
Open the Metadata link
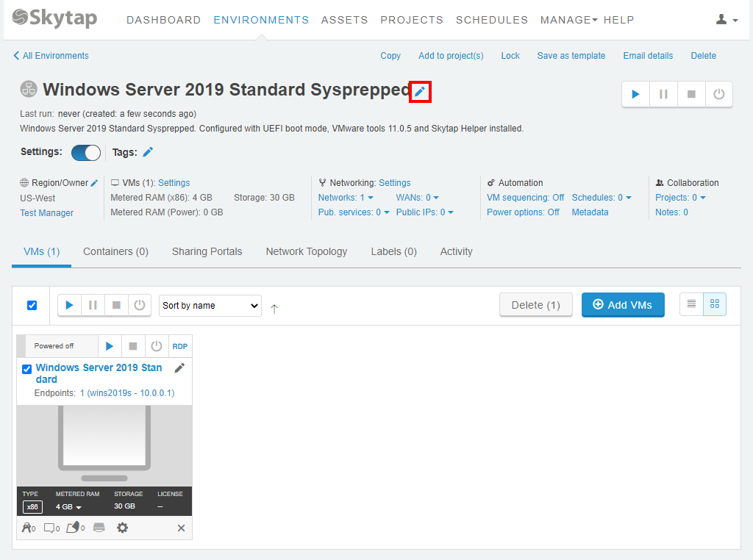tap(590, 212)
